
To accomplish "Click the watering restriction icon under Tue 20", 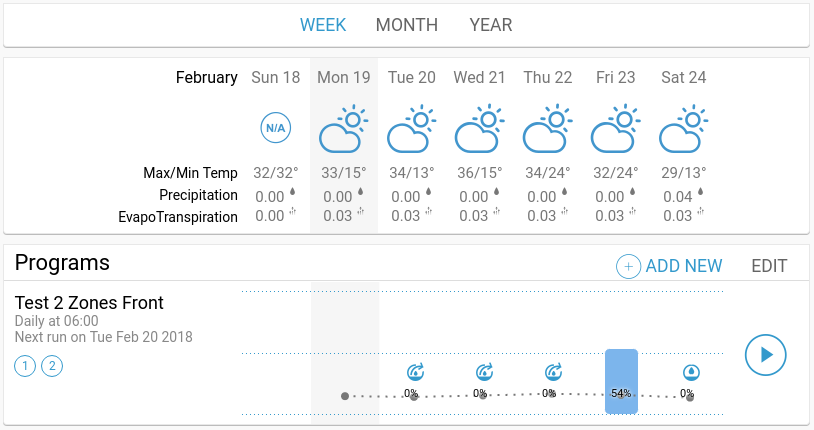I will (415, 372).
